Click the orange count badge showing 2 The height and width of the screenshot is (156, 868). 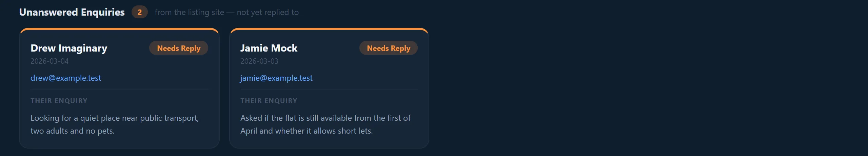(x=139, y=12)
